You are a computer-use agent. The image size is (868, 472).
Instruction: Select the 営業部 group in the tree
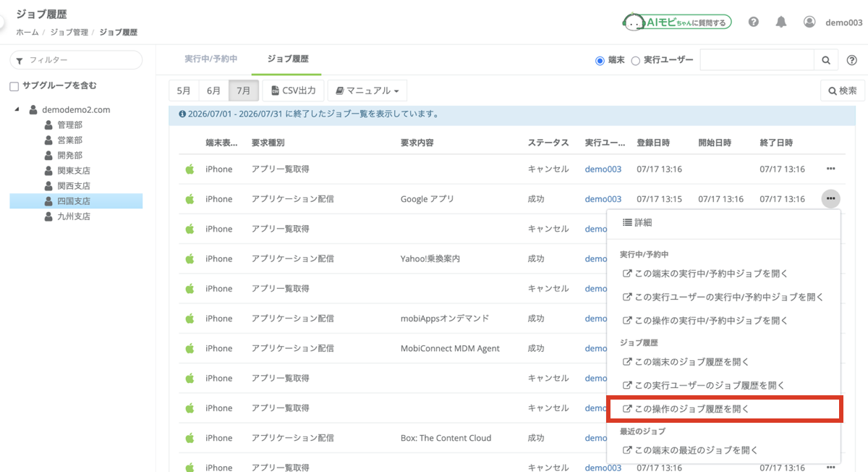point(69,140)
